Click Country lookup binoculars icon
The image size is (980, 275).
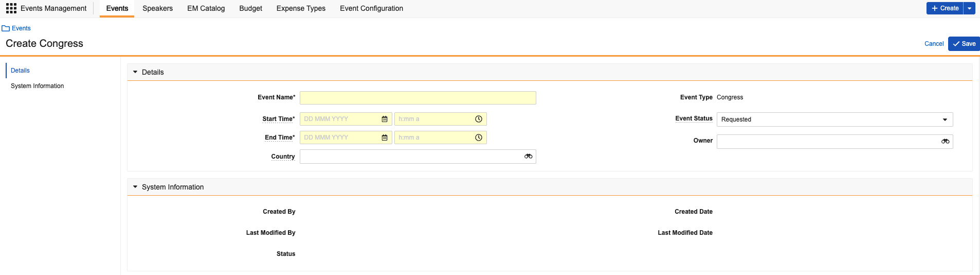(528, 157)
